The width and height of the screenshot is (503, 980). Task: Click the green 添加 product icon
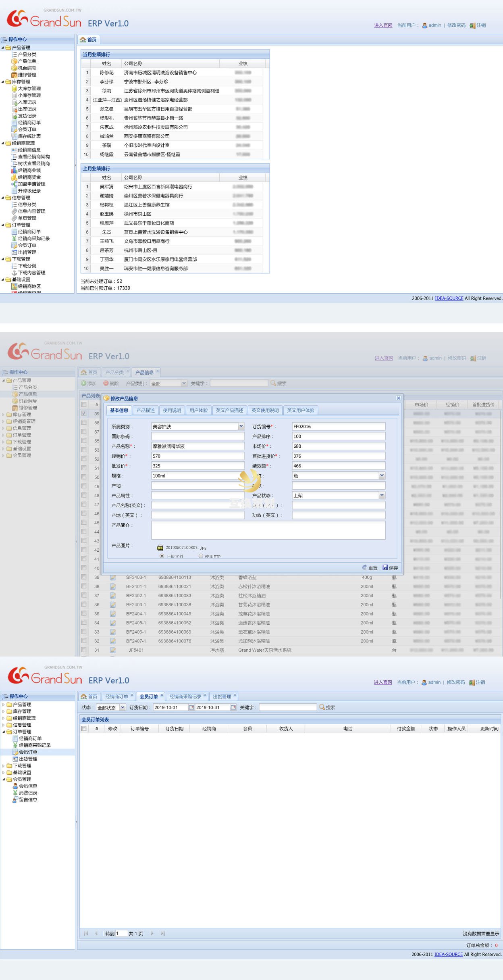(x=84, y=383)
